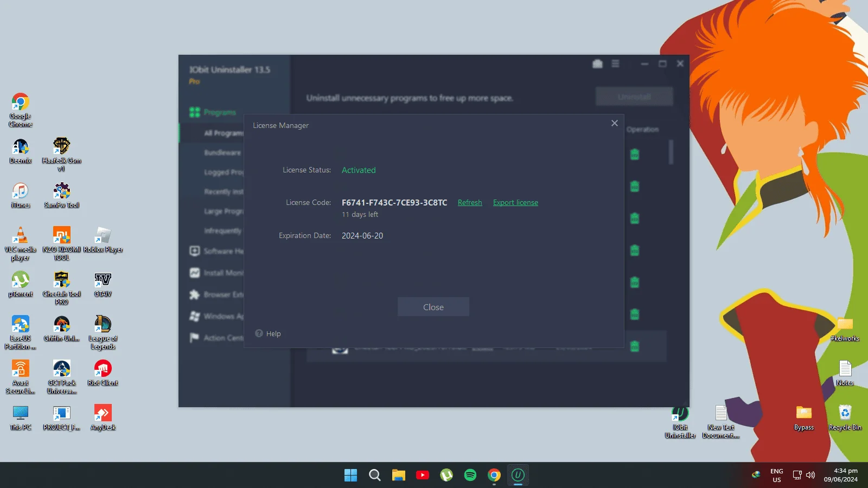Viewport: 868px width, 488px height.
Task: Select Programs in IObit sidebar
Action: [x=213, y=112]
